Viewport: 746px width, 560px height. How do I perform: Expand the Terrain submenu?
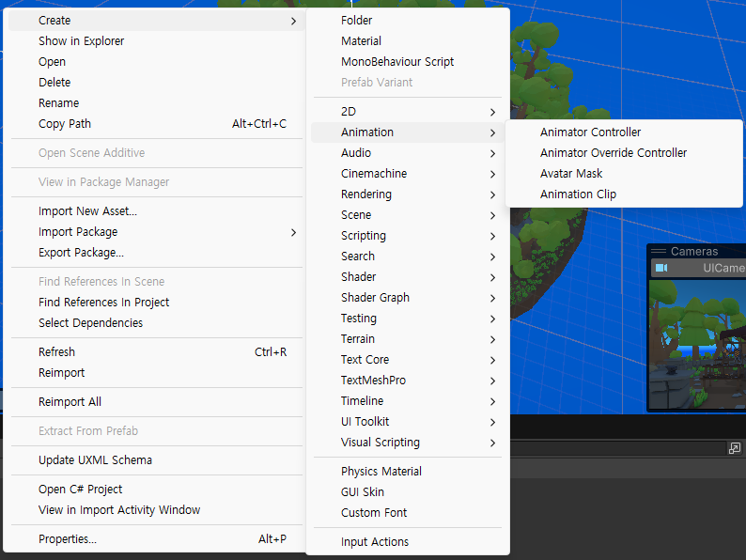click(408, 339)
